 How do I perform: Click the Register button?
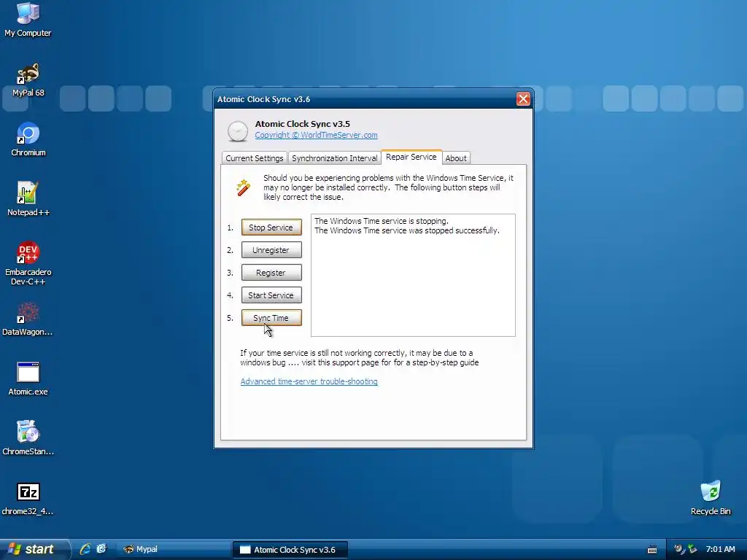[x=271, y=273]
